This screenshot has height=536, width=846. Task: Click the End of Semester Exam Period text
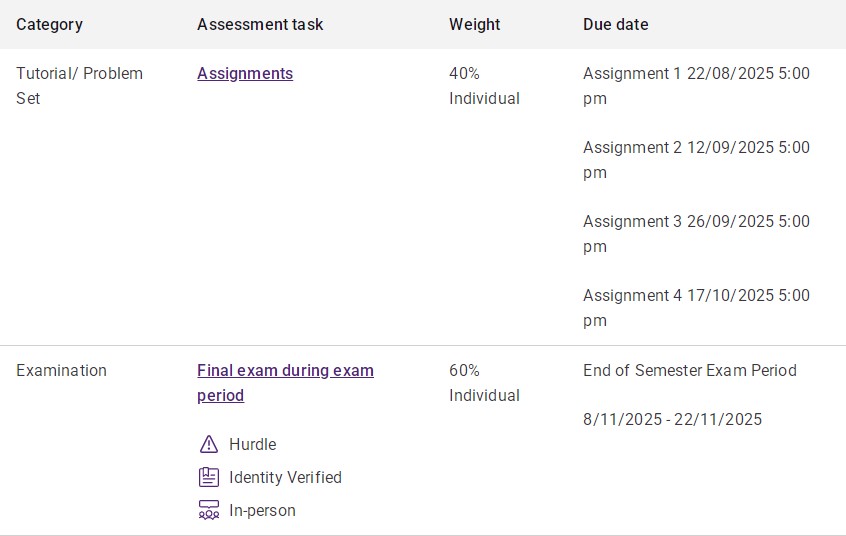click(690, 370)
